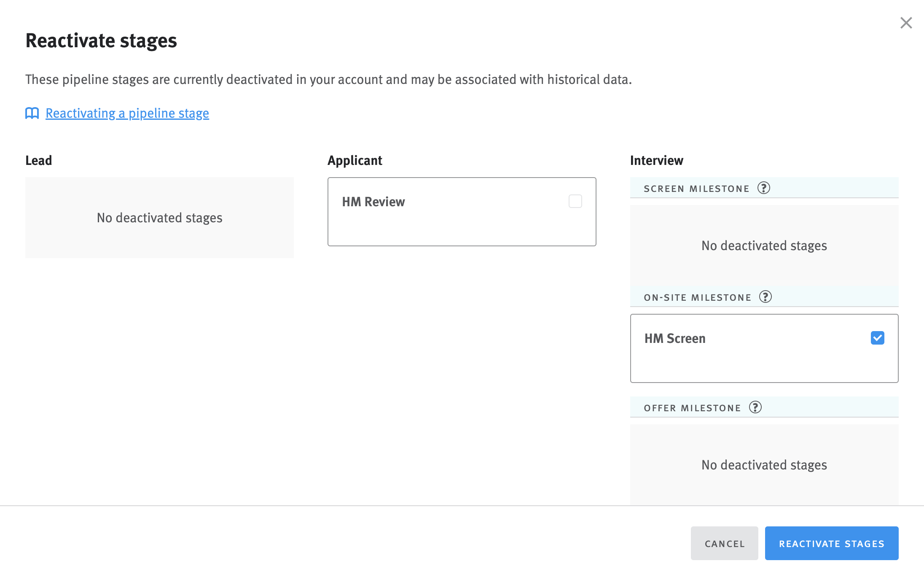Click the Lead no deactivated stages placeholder
The height and width of the screenshot is (577, 924).
tap(159, 218)
